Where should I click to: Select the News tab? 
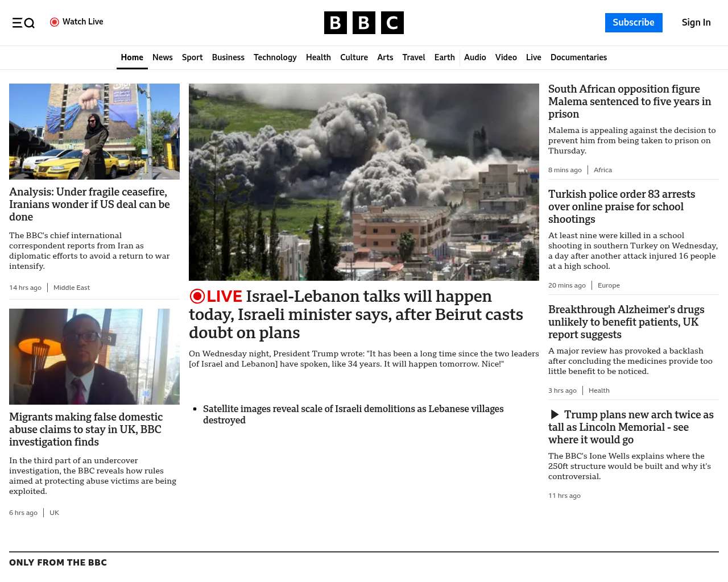point(162,57)
